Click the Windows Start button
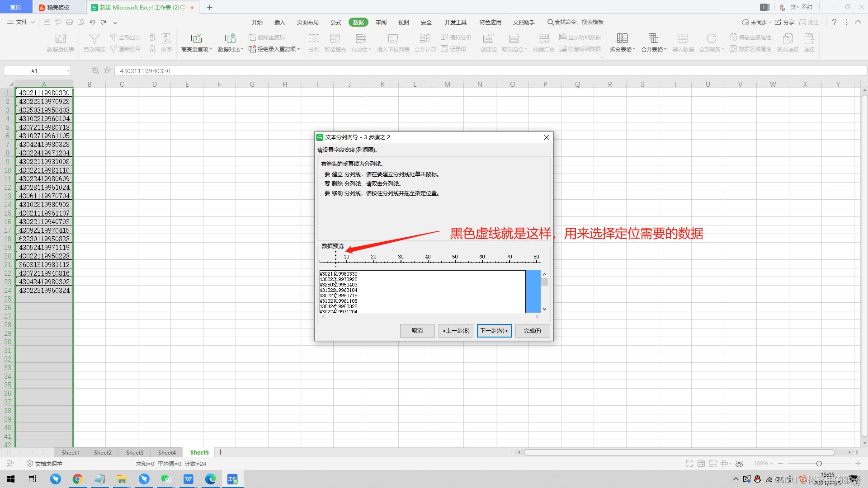 [x=11, y=479]
